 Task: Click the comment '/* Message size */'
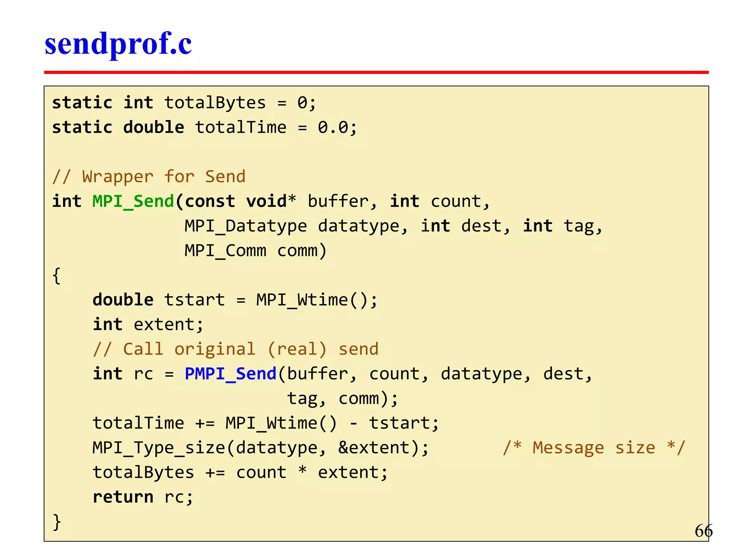point(594,448)
